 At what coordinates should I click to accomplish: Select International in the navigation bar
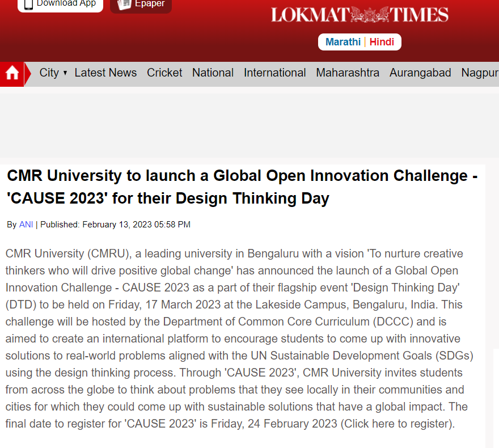274,73
